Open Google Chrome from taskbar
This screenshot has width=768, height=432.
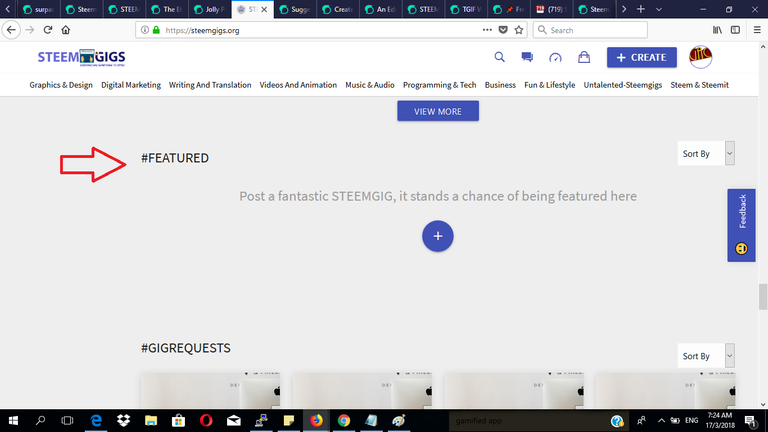344,421
